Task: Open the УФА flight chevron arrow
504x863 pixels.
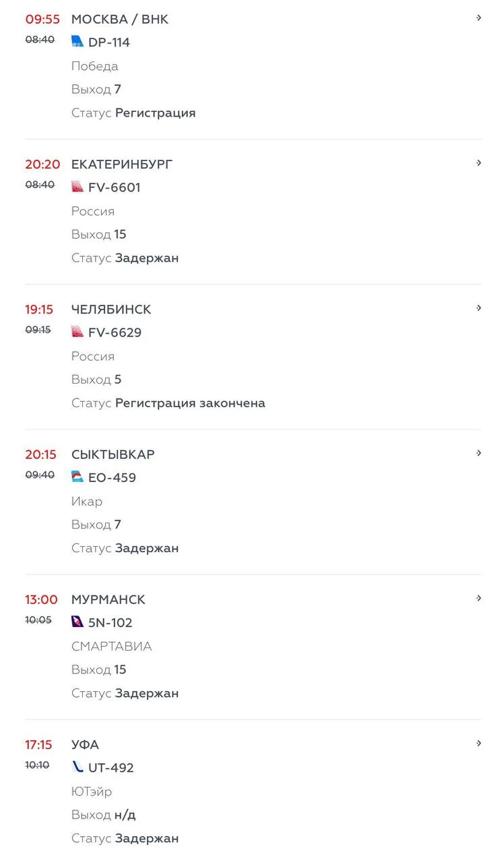Action: pyautogui.click(x=478, y=743)
